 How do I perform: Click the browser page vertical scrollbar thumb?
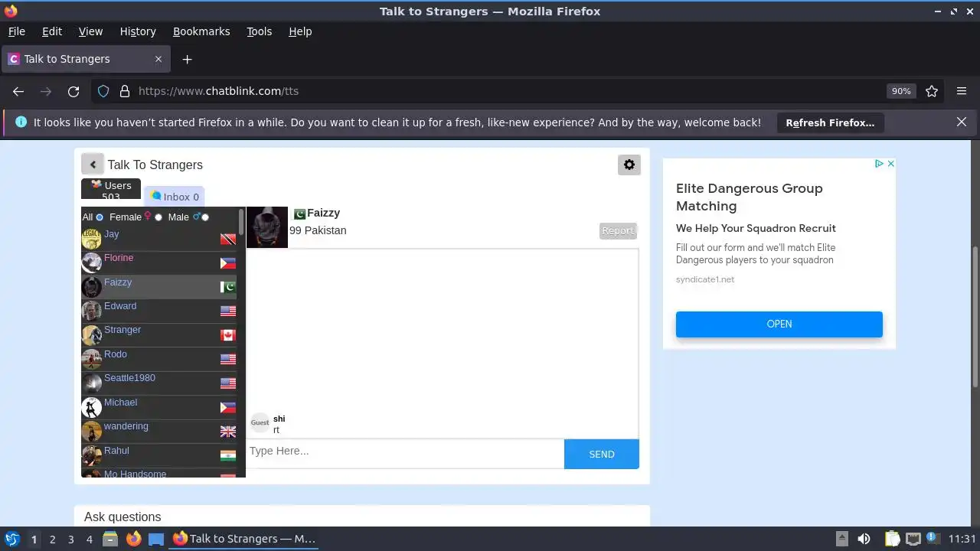click(x=975, y=317)
